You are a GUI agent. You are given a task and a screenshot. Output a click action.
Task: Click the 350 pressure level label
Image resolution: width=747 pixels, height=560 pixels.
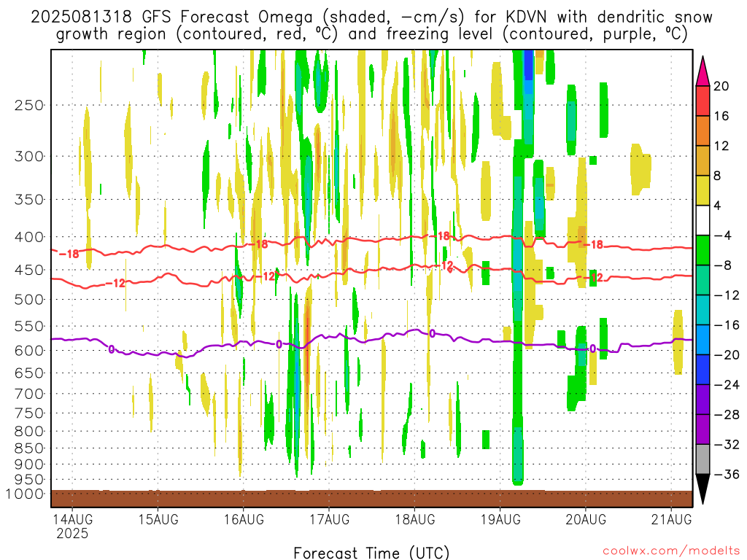[x=29, y=200]
